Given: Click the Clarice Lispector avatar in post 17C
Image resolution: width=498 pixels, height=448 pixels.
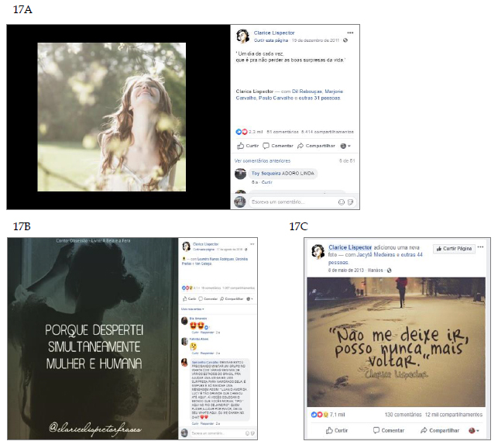Looking at the screenshot, I should pyautogui.click(x=318, y=252).
